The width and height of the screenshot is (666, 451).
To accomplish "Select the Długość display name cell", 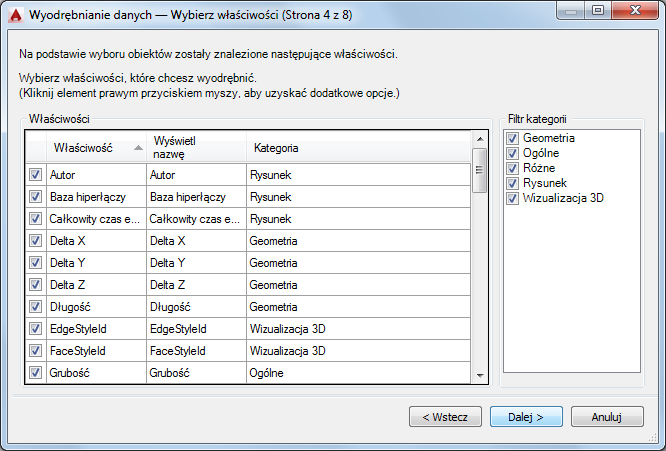I will click(x=196, y=307).
